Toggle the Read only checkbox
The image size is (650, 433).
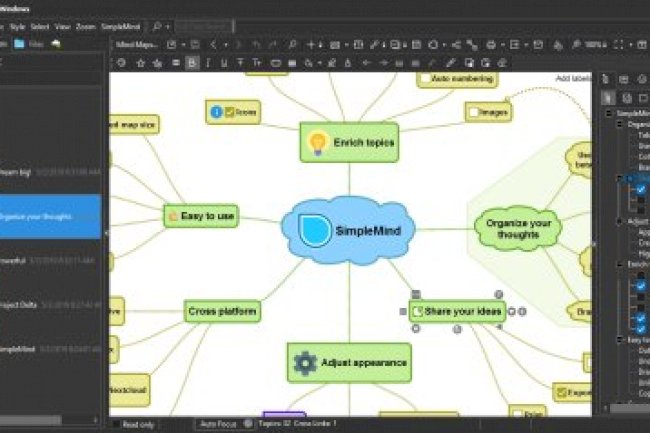(x=116, y=424)
